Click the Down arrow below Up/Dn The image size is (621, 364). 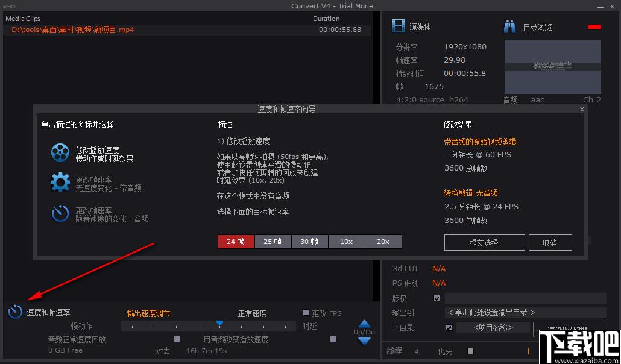point(364,340)
